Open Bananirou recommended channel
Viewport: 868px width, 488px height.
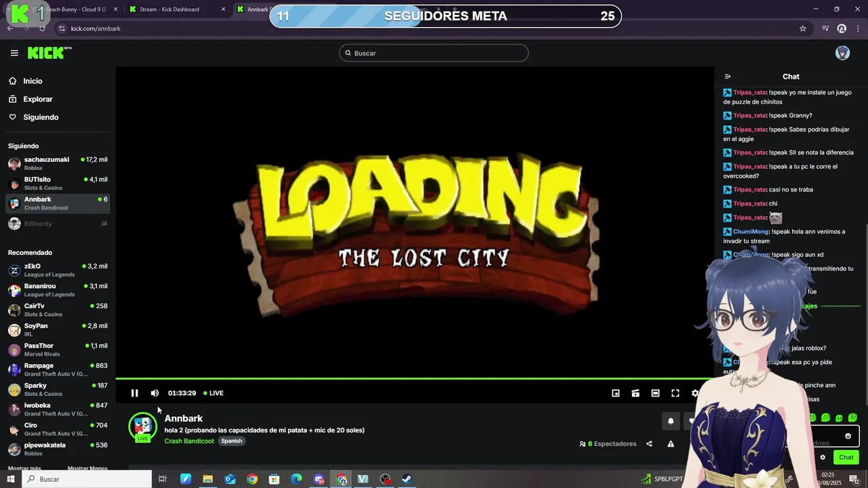(x=58, y=290)
